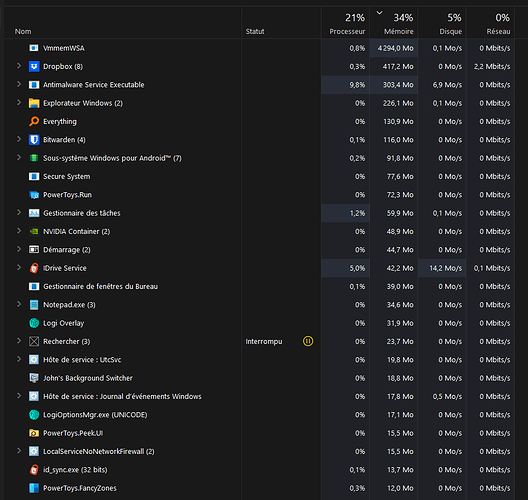Select the Hôte de service UtcSvc gear icon
Image resolution: width=528 pixels, height=500 pixels.
(x=34, y=360)
